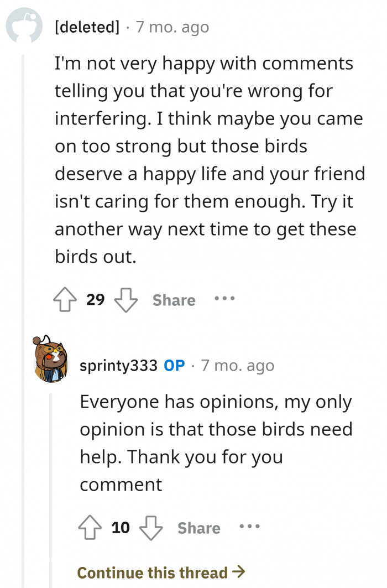Click the Share arrow on sprinty333's reply
This screenshot has width=387, height=588.
pos(198,528)
